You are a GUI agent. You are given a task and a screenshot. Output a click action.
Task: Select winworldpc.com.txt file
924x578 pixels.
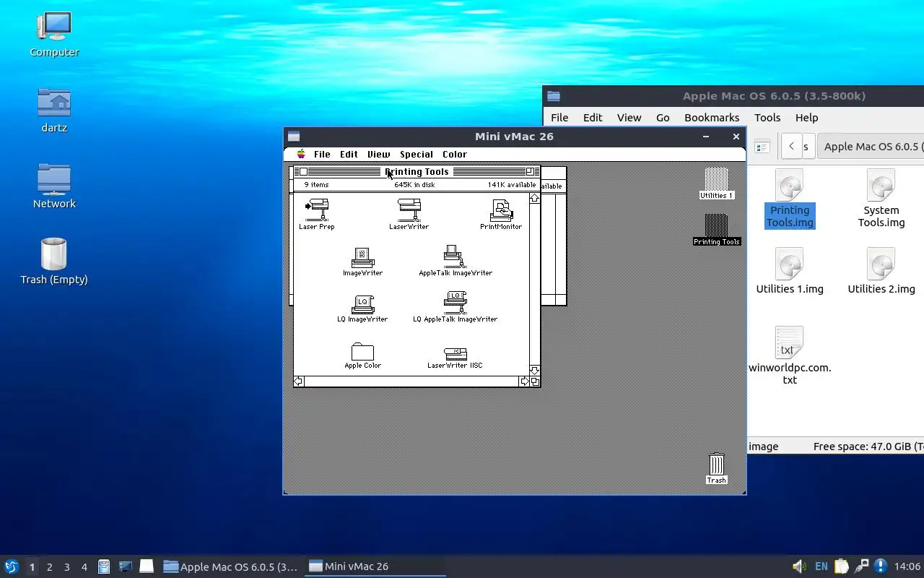tap(790, 355)
